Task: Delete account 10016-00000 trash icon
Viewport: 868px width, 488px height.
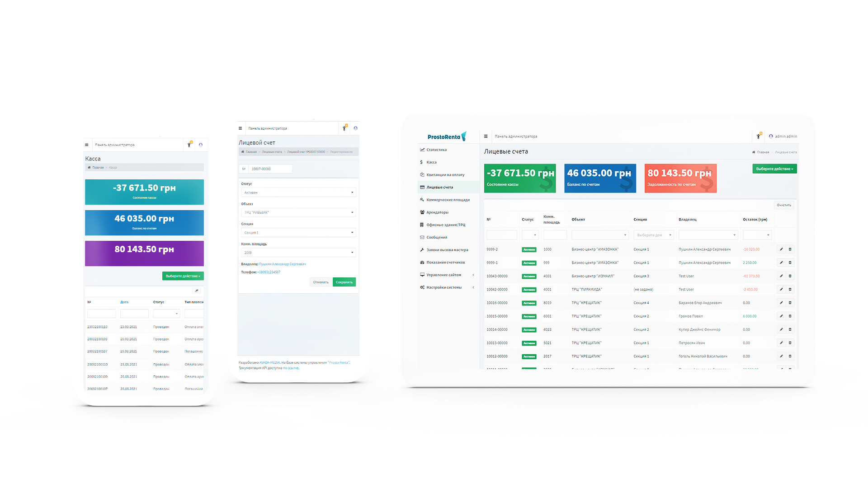Action: click(x=790, y=303)
